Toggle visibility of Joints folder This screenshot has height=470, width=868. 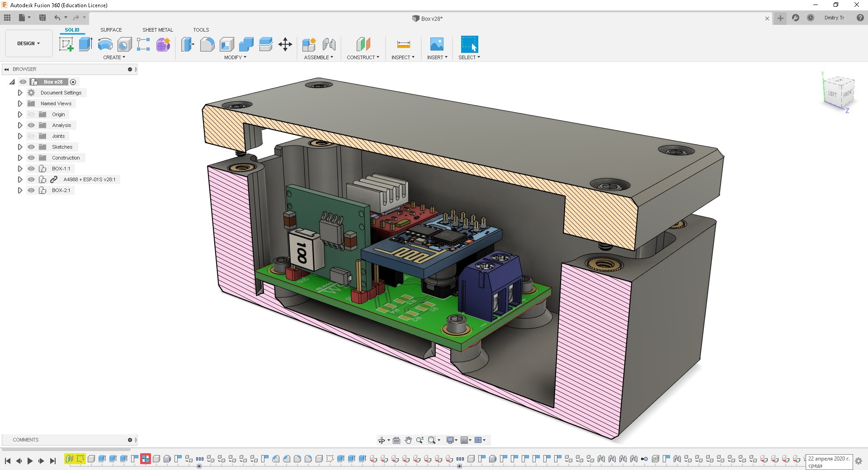pyautogui.click(x=31, y=136)
